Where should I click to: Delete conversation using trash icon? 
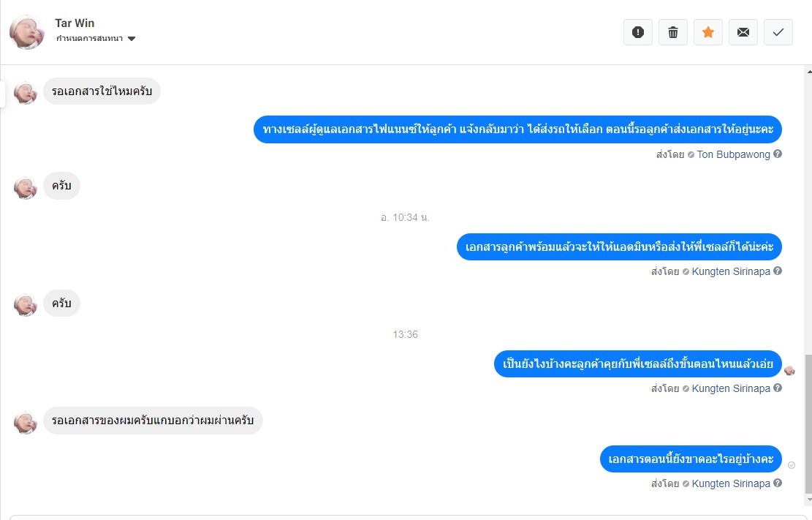pyautogui.click(x=672, y=32)
